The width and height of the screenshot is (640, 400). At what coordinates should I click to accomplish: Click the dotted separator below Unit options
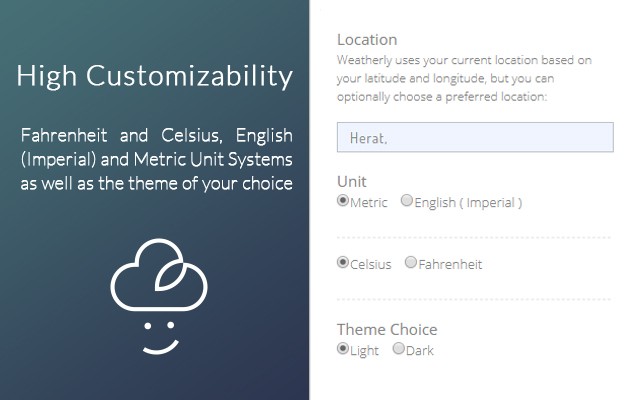474,237
